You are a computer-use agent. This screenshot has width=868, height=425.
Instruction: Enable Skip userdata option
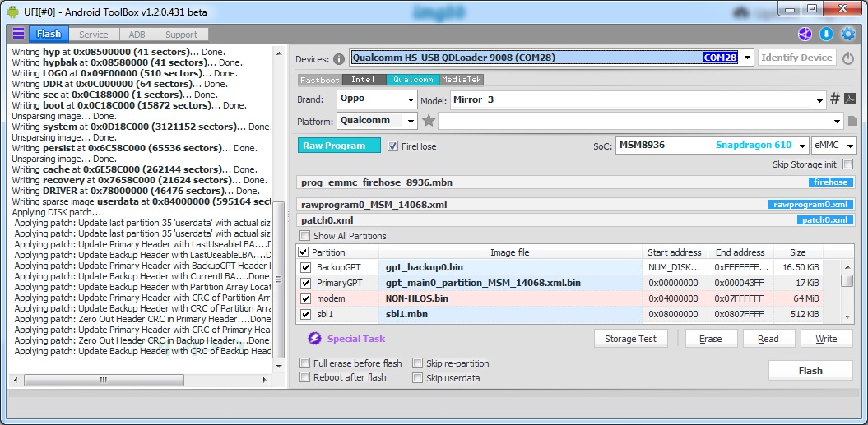[418, 378]
